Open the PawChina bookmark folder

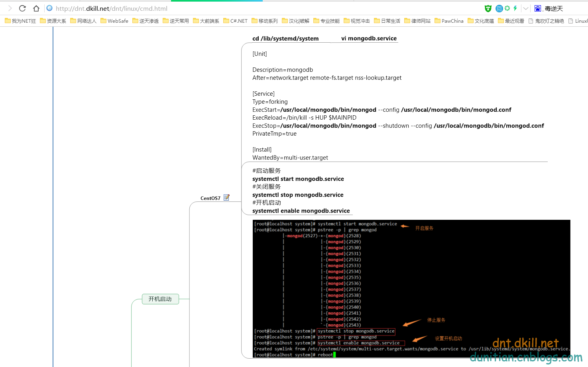(449, 21)
